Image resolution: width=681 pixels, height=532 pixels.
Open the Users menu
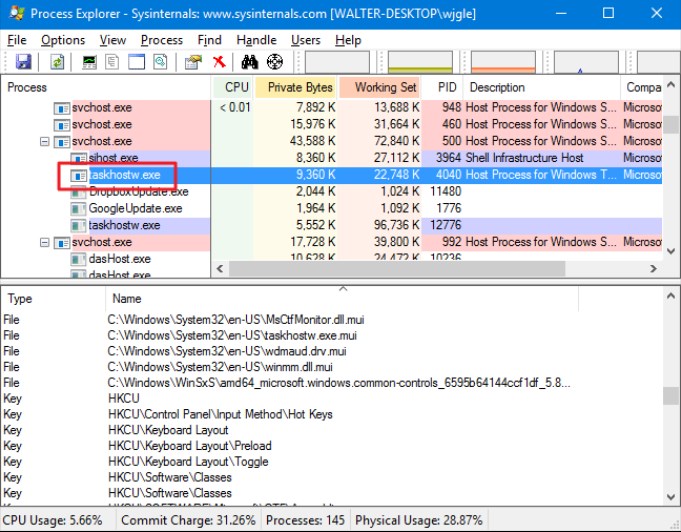click(x=305, y=40)
